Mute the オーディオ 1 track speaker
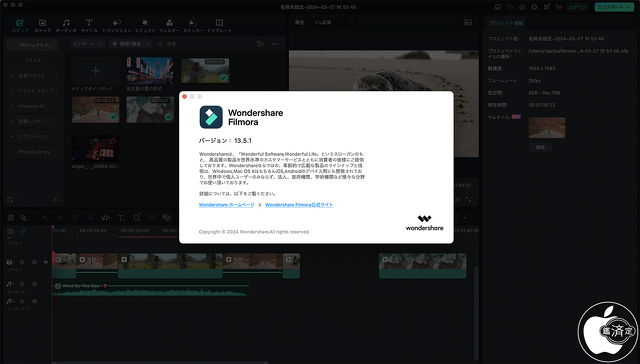The height and width of the screenshot is (364, 640). [34, 284]
